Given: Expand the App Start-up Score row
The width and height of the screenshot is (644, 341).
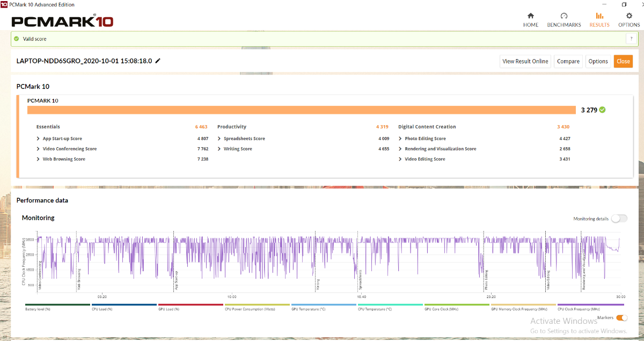Looking at the screenshot, I should [38, 139].
